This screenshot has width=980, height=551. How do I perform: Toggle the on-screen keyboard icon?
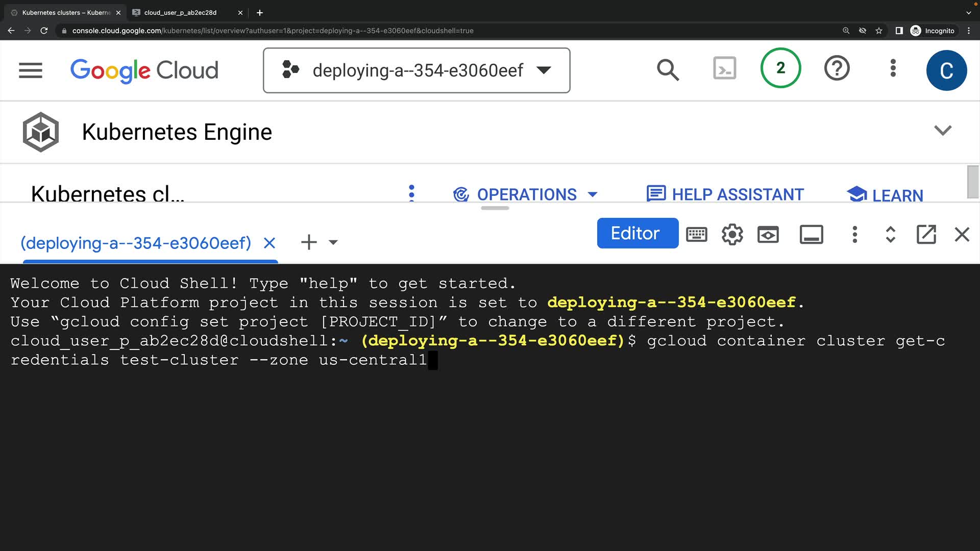pos(696,235)
